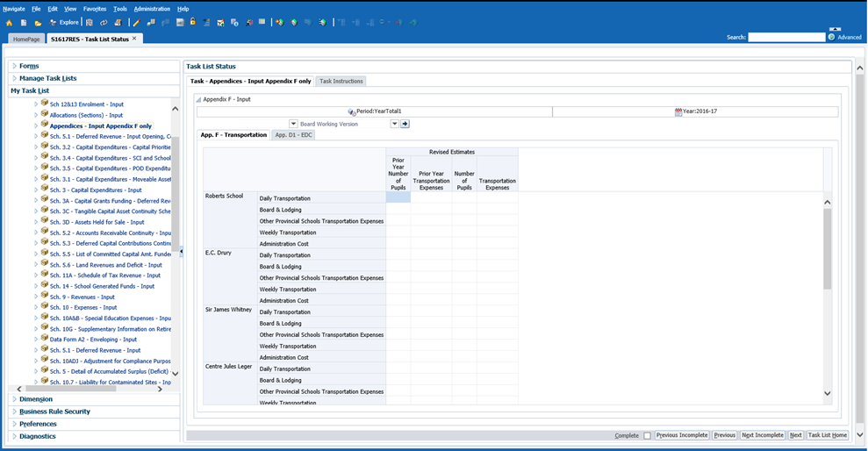Open the Administration menu
Viewport: 868px width, 451px height.
151,8
